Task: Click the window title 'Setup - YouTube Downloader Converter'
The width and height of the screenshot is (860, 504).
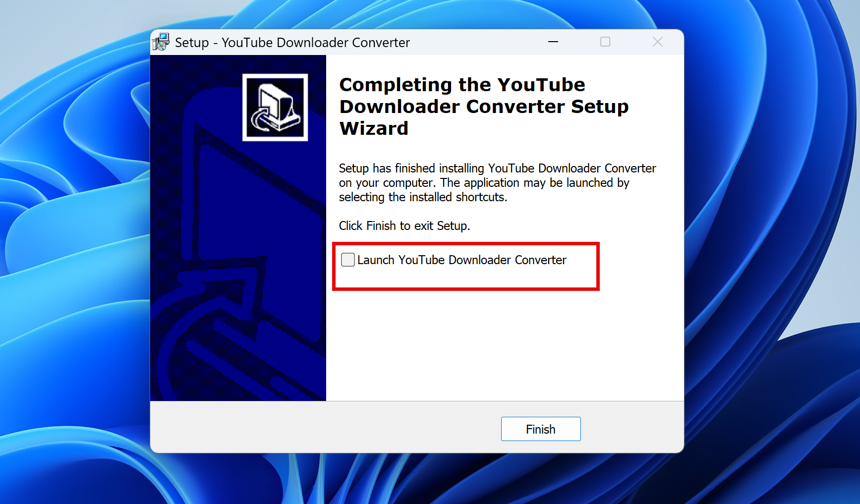Action: (292, 43)
